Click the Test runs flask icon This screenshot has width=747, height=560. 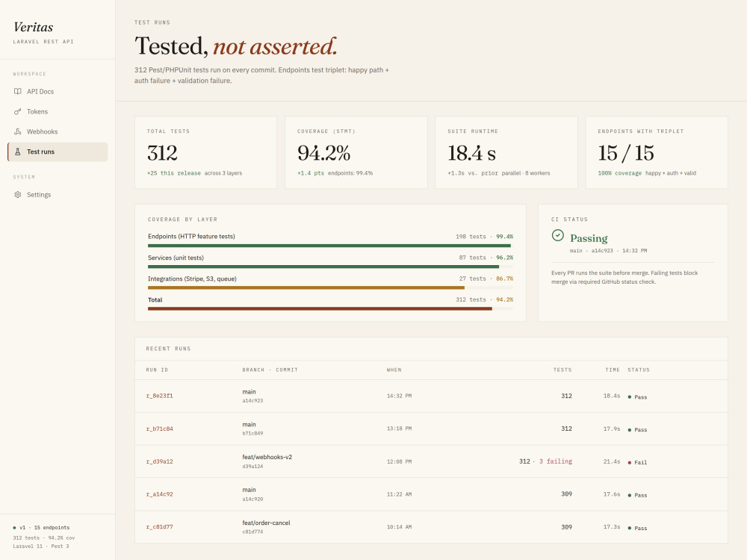click(18, 152)
